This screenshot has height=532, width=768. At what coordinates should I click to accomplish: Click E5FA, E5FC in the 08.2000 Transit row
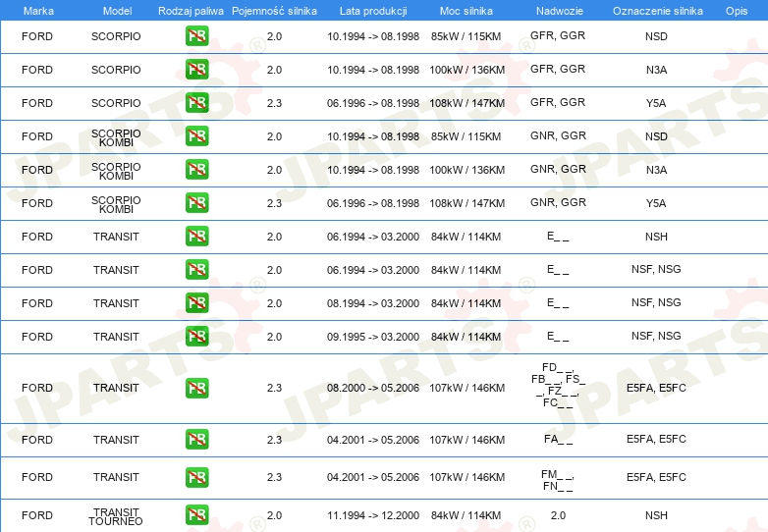pos(656,388)
